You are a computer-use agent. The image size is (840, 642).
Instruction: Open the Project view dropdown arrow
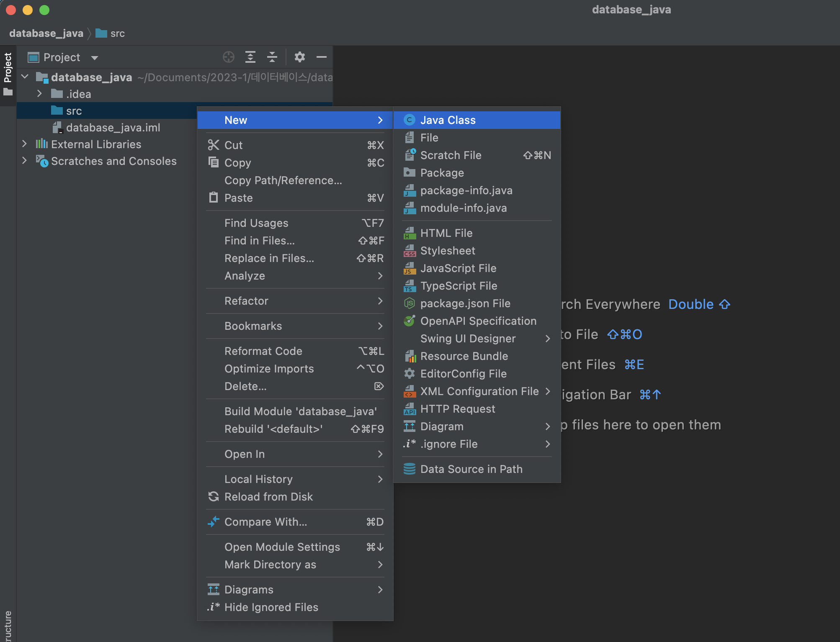pyautogui.click(x=95, y=58)
